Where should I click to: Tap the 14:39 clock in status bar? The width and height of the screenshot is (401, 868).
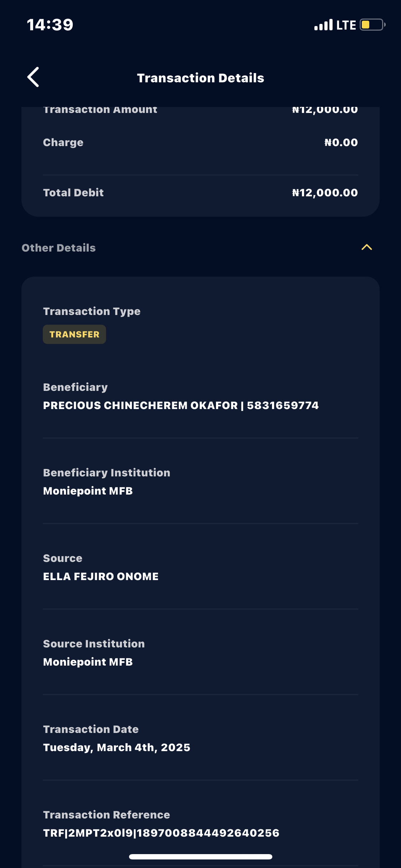click(50, 25)
